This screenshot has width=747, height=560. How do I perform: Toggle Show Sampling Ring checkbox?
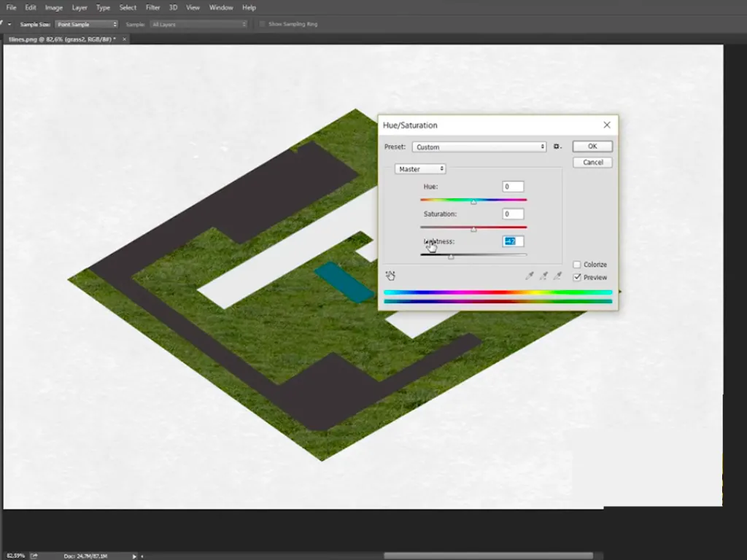tap(262, 24)
